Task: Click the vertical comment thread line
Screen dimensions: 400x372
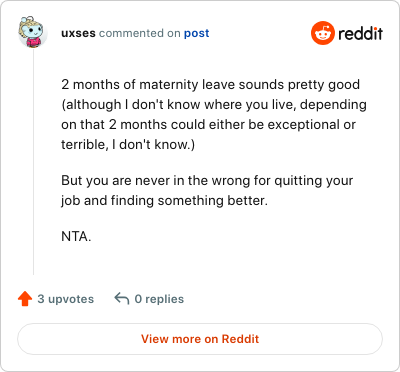Action: click(x=33, y=162)
